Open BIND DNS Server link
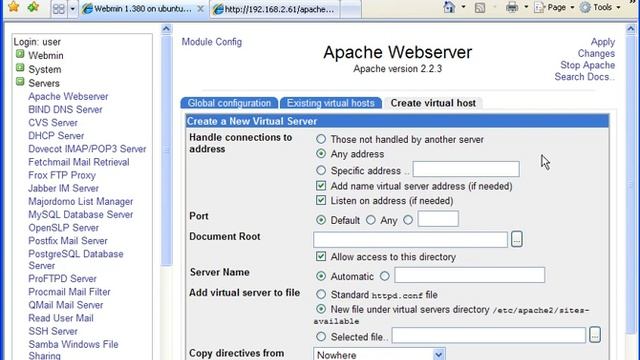The height and width of the screenshot is (360, 640). click(65, 110)
